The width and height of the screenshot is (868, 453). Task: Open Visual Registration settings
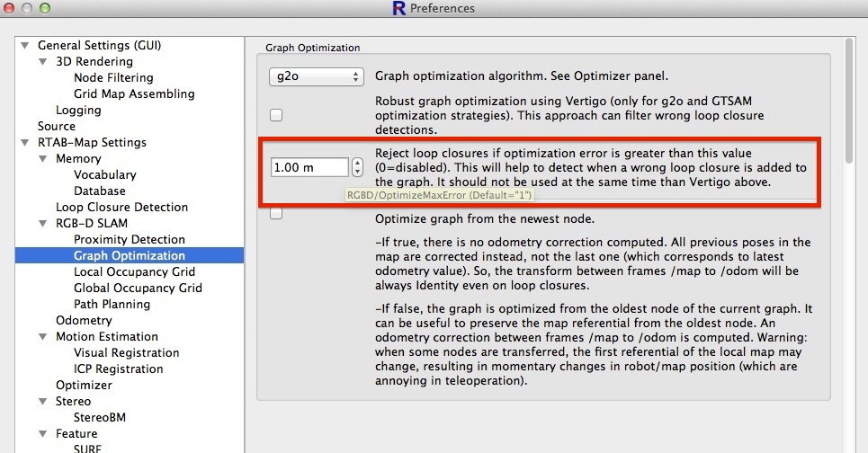[x=126, y=352]
